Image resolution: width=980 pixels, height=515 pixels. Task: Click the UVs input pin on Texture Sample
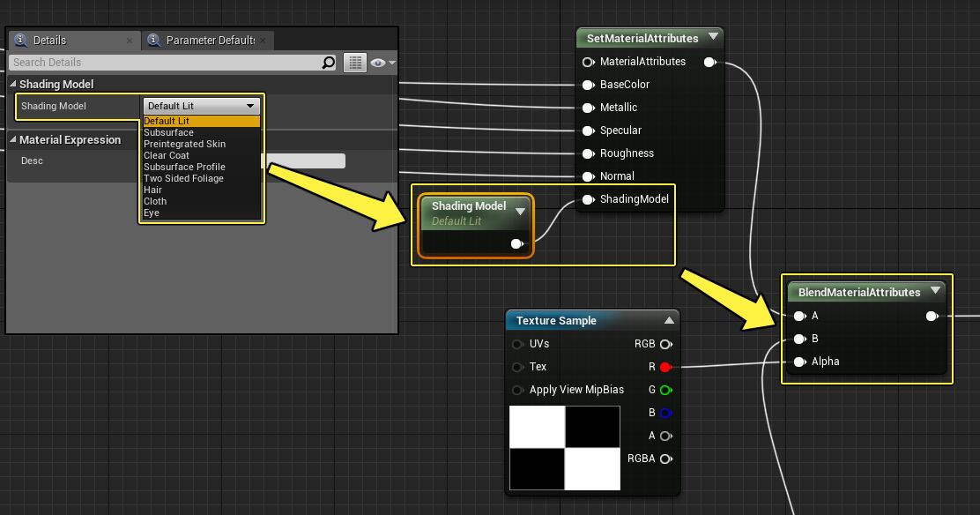(518, 344)
